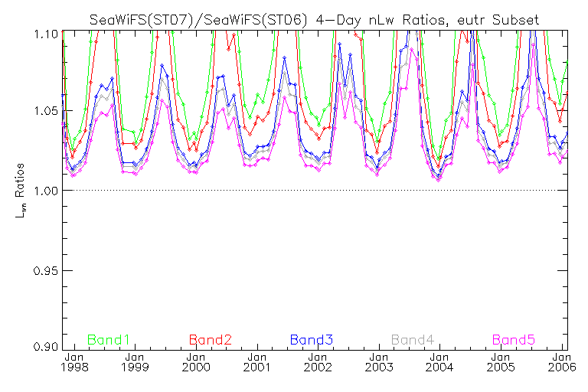Click the blue Band3 legend label
The width and height of the screenshot is (588, 392).
tap(312, 340)
